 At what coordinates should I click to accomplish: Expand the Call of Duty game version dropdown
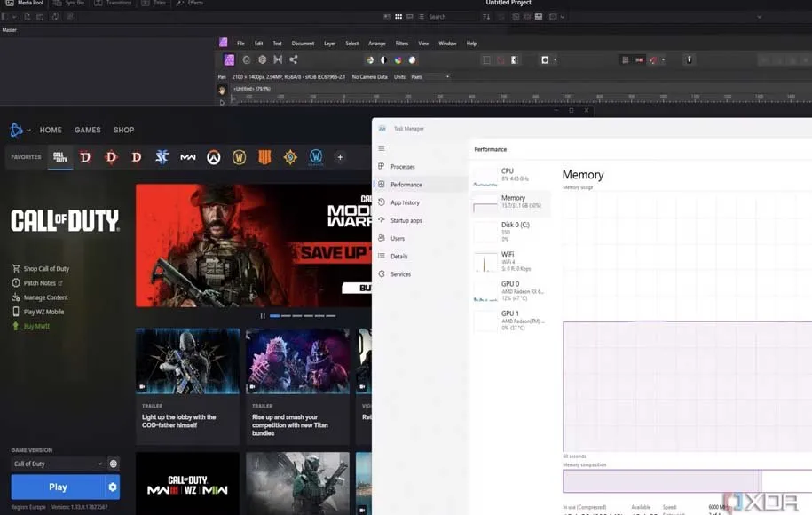58,463
